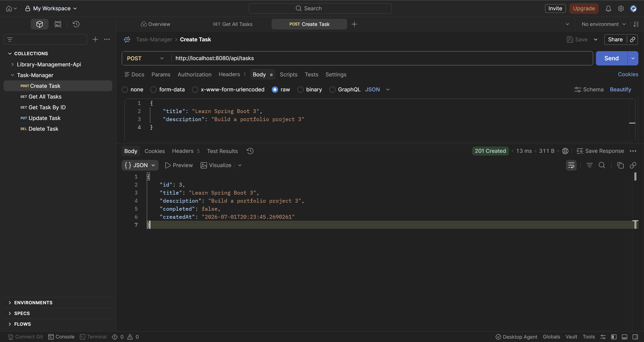Open the Collections sidebar view
The image size is (644, 342).
point(40,24)
